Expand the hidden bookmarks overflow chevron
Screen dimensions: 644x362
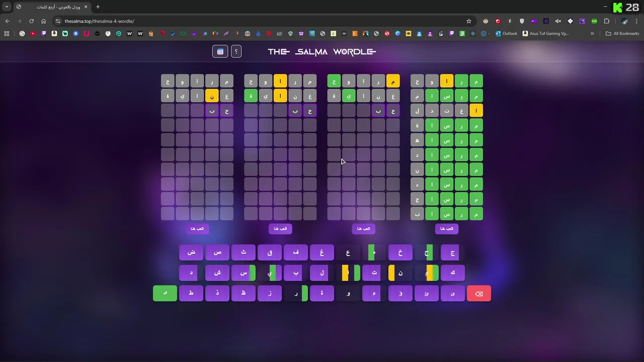[592, 34]
